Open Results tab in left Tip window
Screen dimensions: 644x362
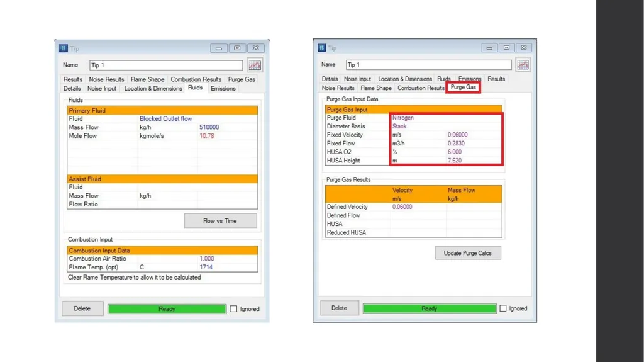click(73, 79)
